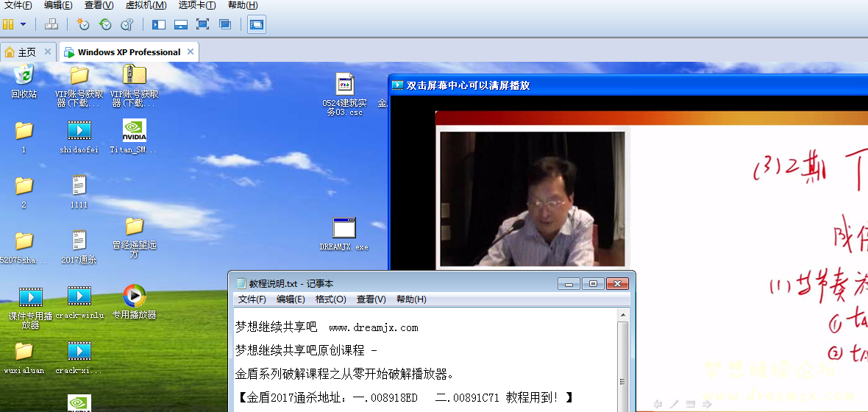Select the folder named 1
868x412 pixels.
point(24,137)
